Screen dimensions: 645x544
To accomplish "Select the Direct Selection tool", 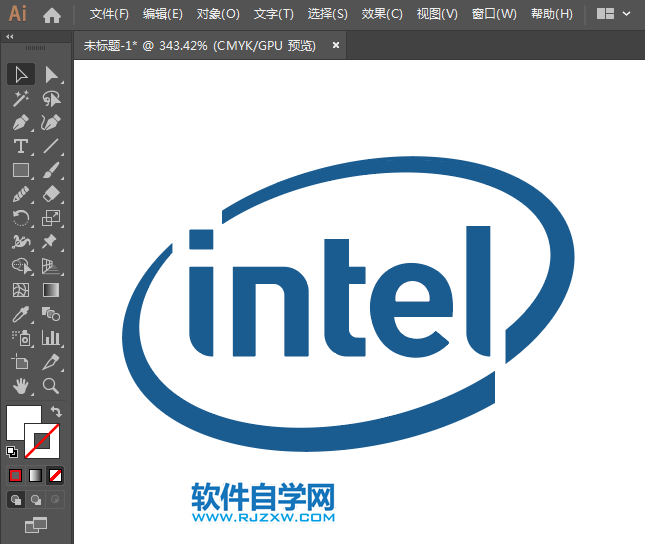I will pos(51,74).
